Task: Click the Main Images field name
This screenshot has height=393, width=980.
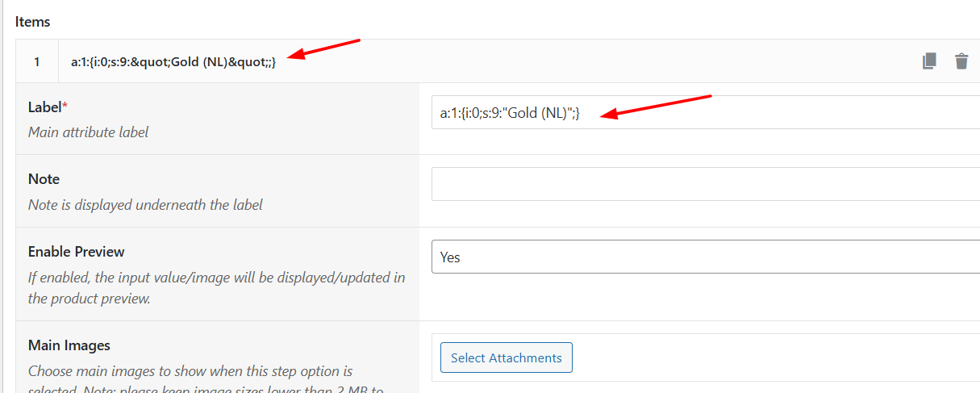Action: 69,345
